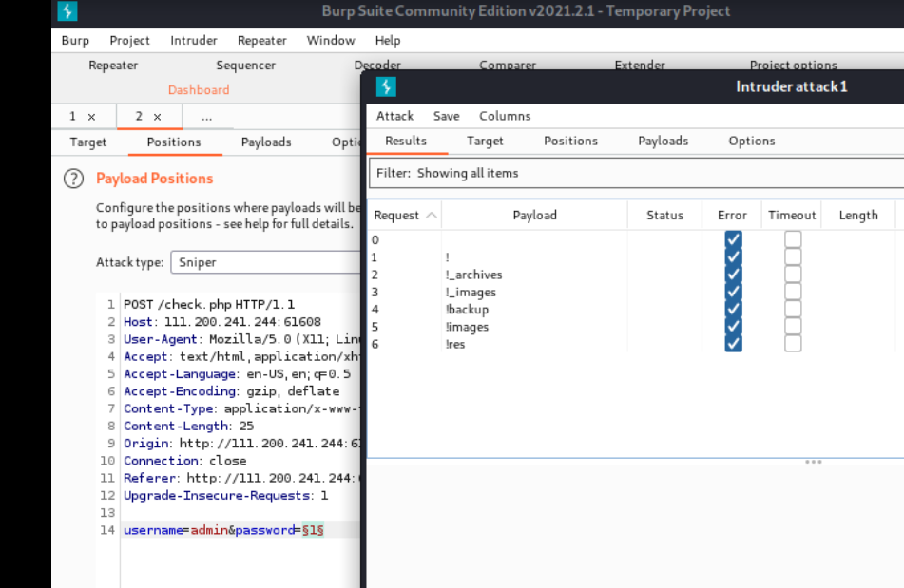Screen dimensions: 904x588
Task: Select Target tab in attack window
Action: (485, 142)
